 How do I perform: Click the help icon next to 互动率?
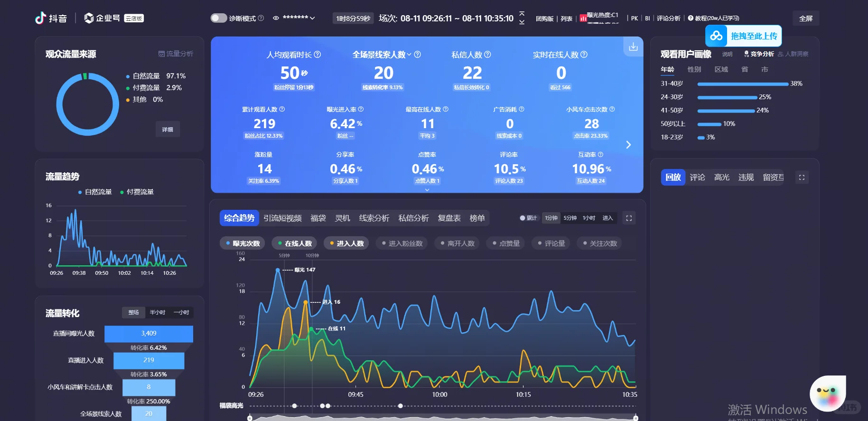[x=600, y=155]
